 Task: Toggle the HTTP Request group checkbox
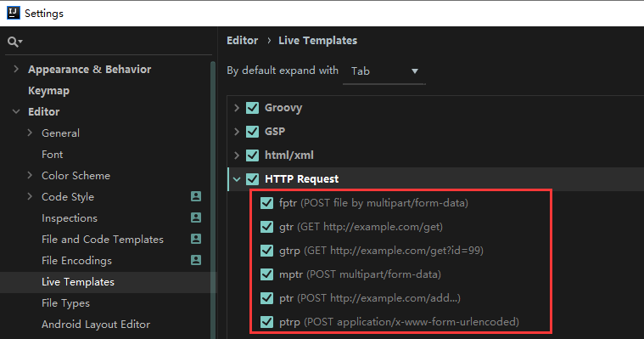pos(252,179)
